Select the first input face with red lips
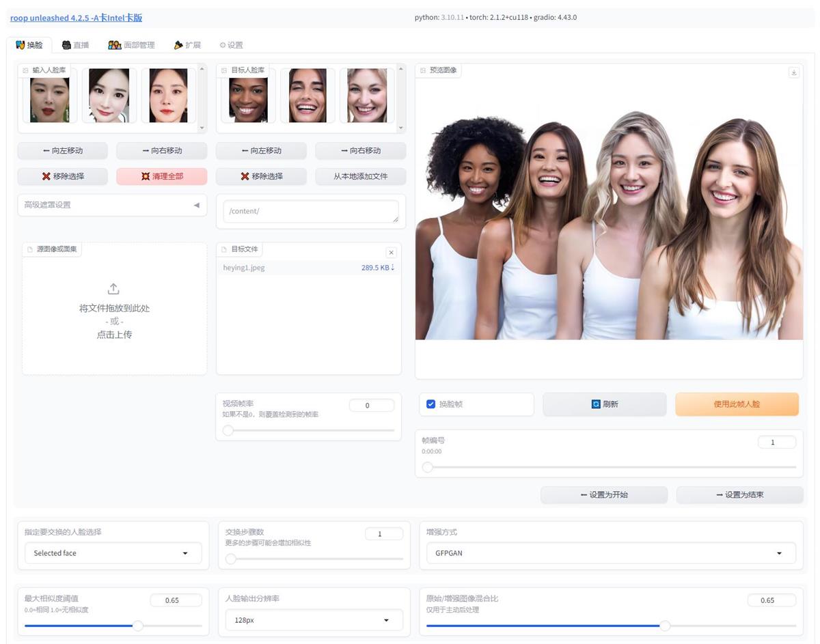 coord(50,96)
